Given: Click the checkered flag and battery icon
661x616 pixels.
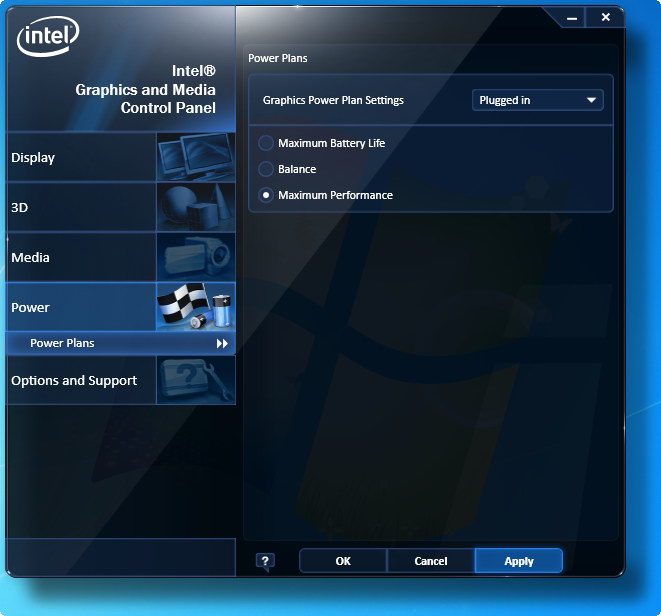Looking at the screenshot, I should 196,307.
